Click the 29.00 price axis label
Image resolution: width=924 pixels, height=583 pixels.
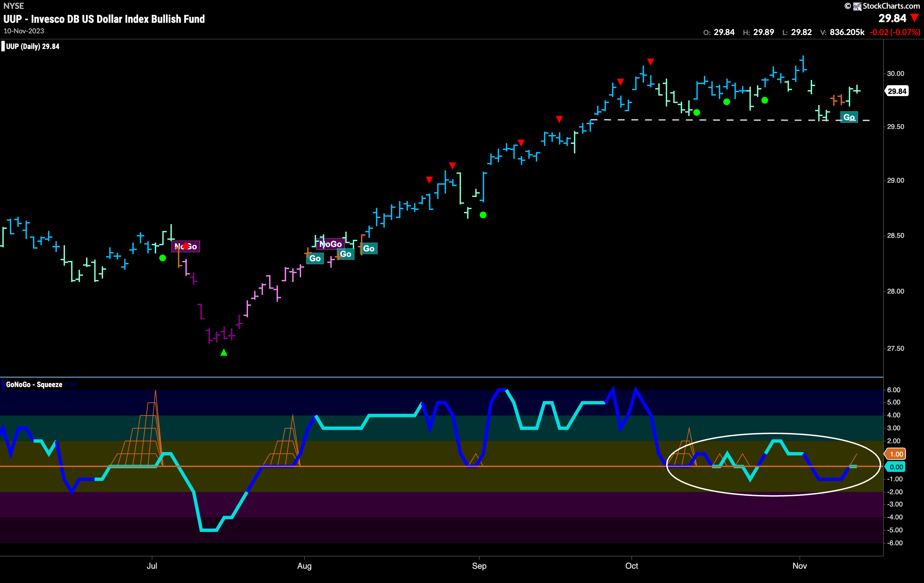point(896,181)
